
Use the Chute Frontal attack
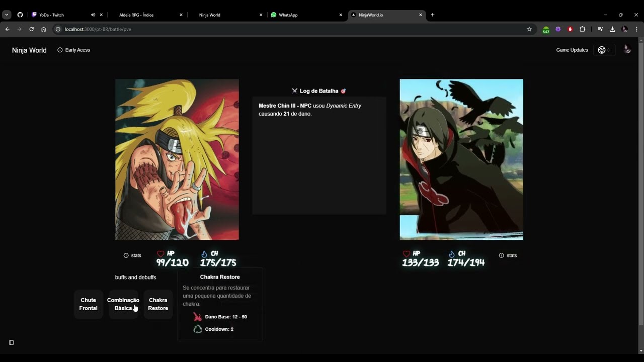pyautogui.click(x=88, y=304)
